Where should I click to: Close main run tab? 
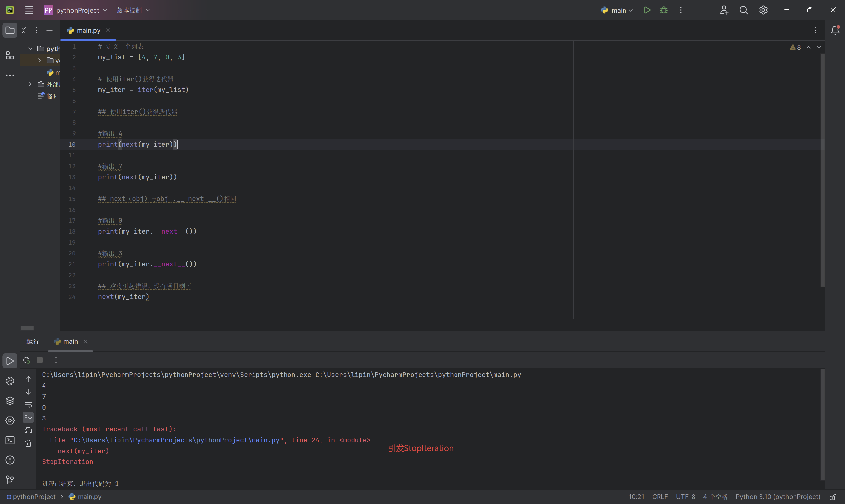86,341
